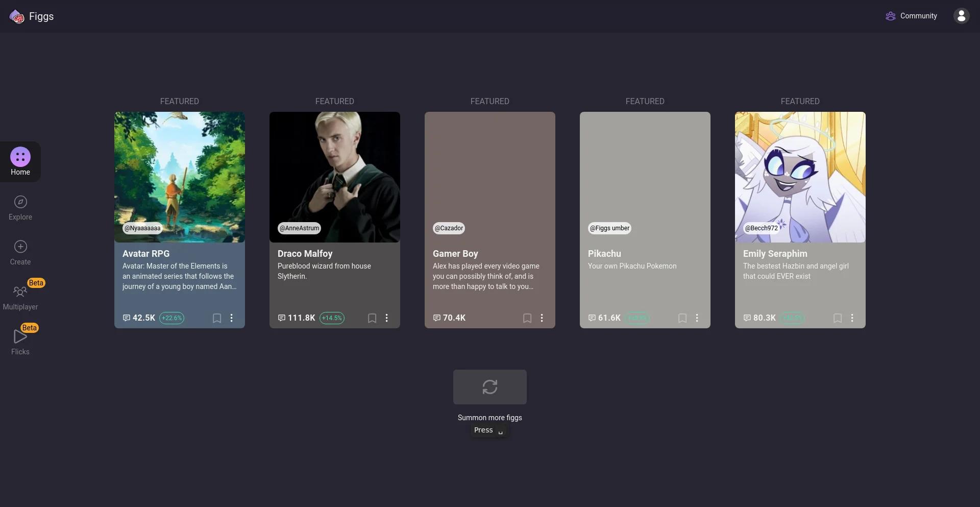The height and width of the screenshot is (507, 980).
Task: Open Multiplayer beta section
Action: point(20,297)
